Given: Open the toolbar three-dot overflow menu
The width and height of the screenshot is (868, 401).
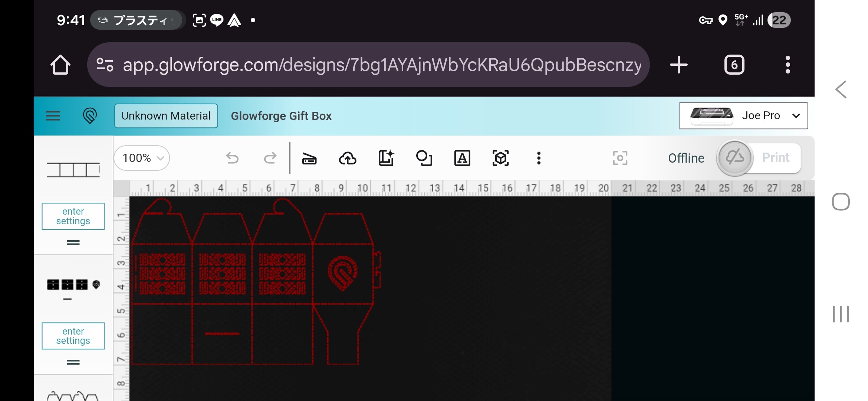Looking at the screenshot, I should point(539,158).
